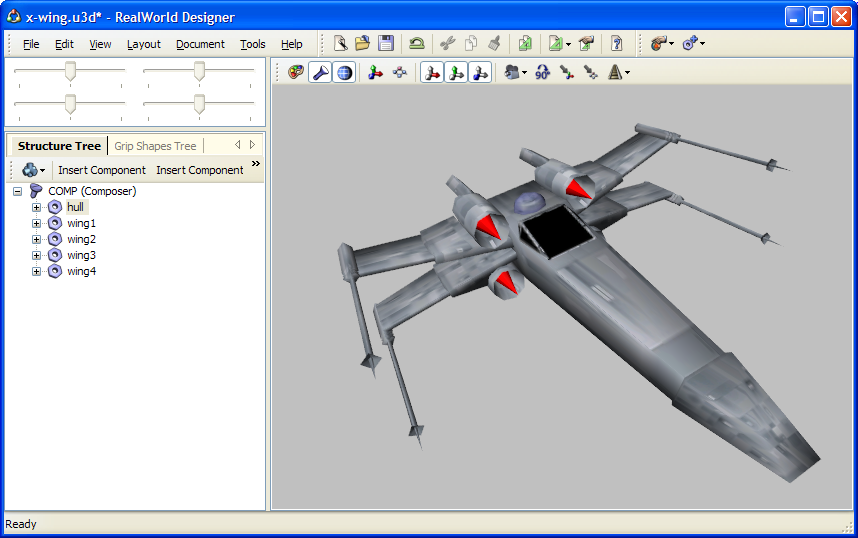Click the component cluster icon in Structure Tree toolbar

pyautogui.click(x=30, y=170)
